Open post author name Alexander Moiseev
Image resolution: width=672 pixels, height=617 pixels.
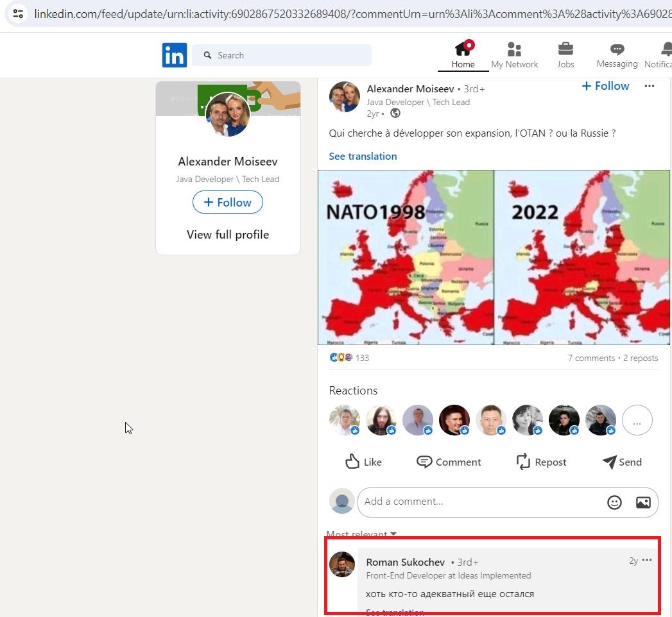point(410,89)
